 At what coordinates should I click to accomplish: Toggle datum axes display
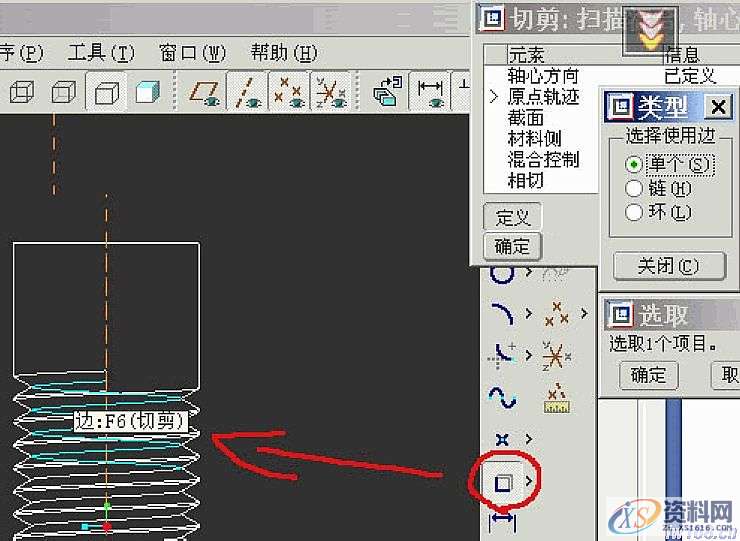(248, 93)
